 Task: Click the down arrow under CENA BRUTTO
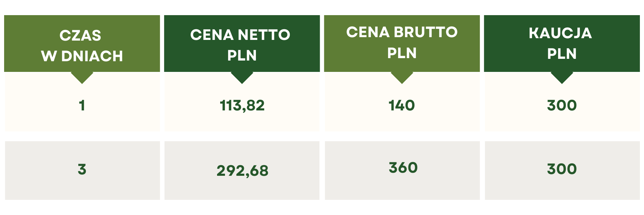click(402, 77)
